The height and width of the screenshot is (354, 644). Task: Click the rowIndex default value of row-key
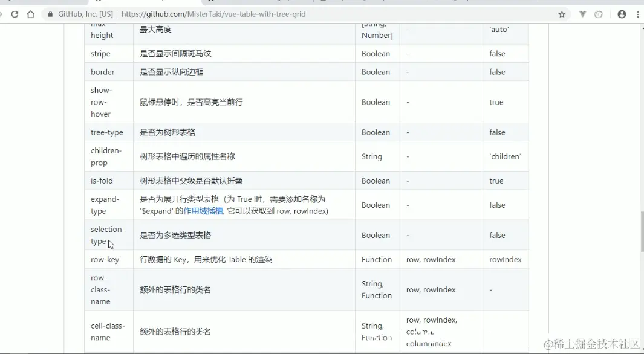(505, 260)
